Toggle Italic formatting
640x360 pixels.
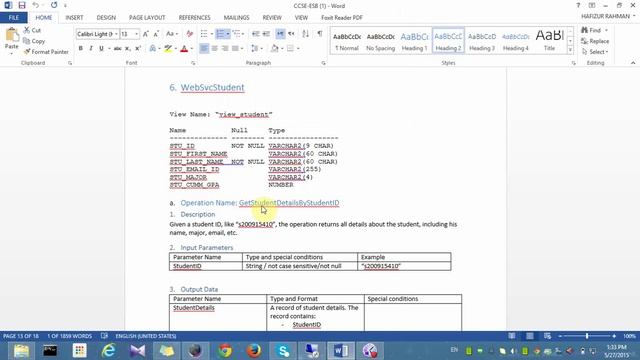(x=91, y=49)
